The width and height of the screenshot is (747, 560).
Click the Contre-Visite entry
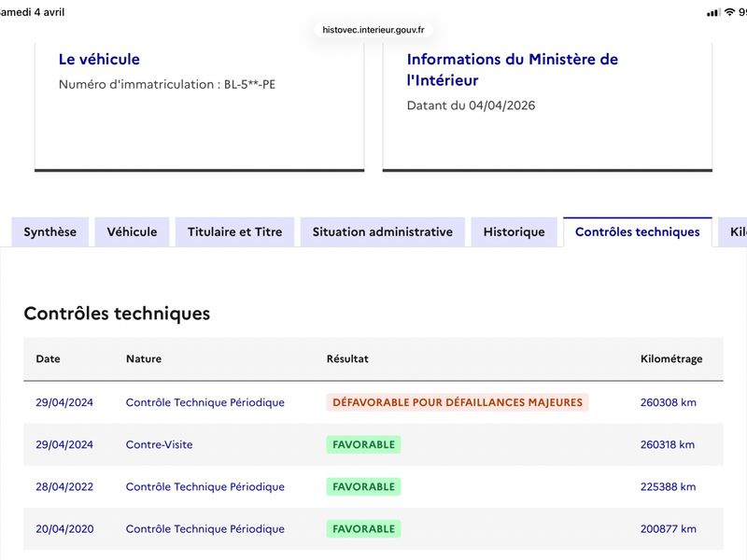tap(159, 445)
